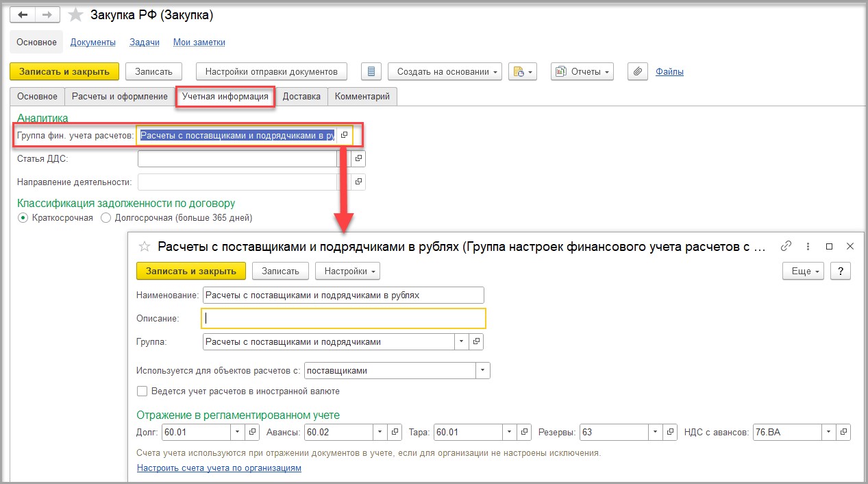Image resolution: width=868 pixels, height=484 pixels.
Task: Click the Статья ДДС input field
Action: coord(237,159)
